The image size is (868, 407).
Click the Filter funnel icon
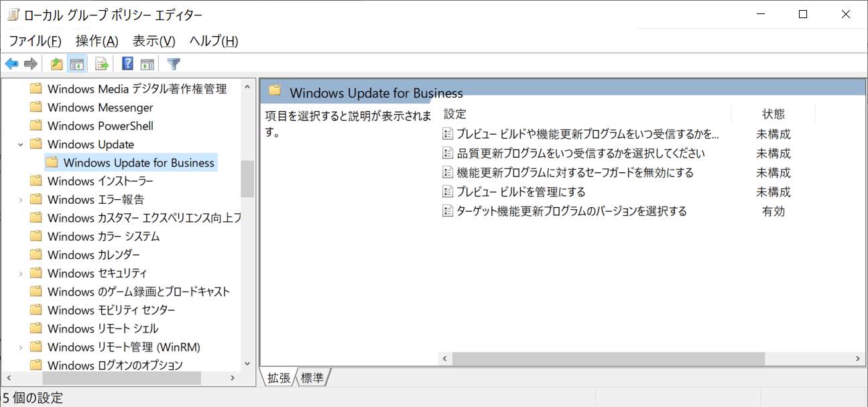[174, 64]
